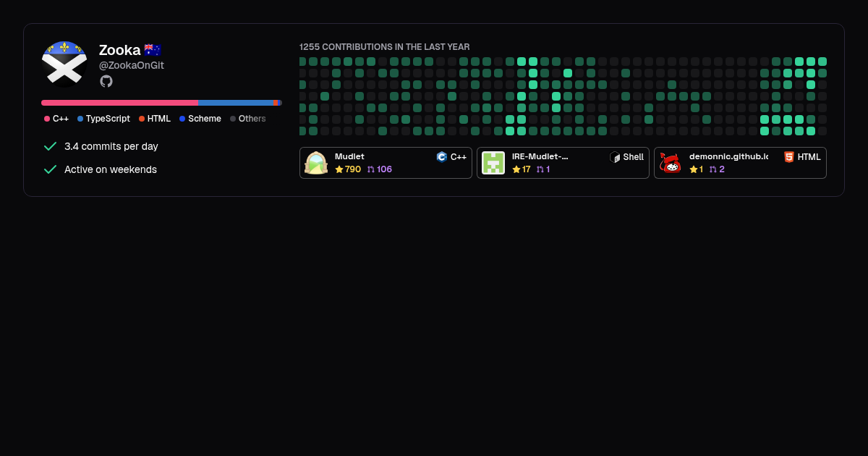Click the Australian flag beside Zooka
The height and width of the screenshot is (456, 868).
pos(152,50)
